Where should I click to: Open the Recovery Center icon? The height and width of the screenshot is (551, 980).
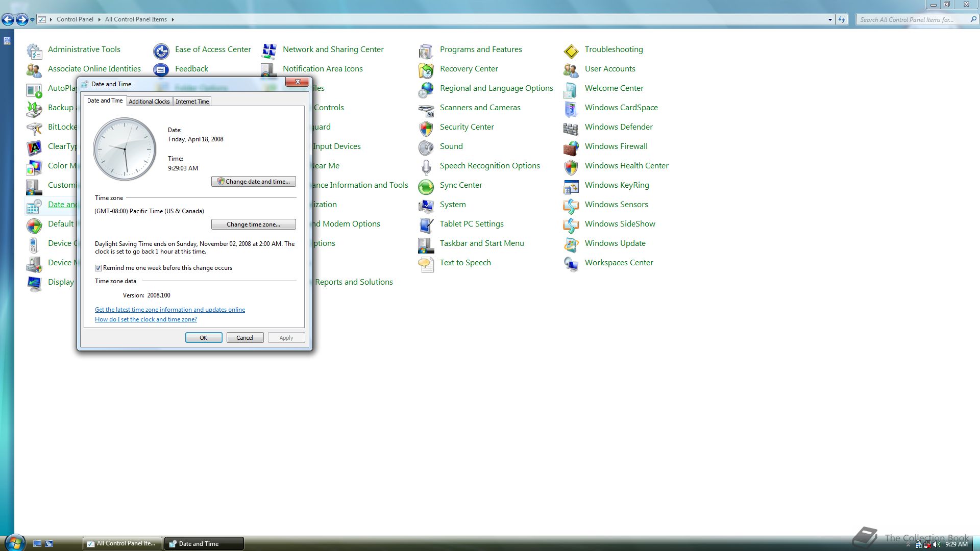[x=426, y=70]
